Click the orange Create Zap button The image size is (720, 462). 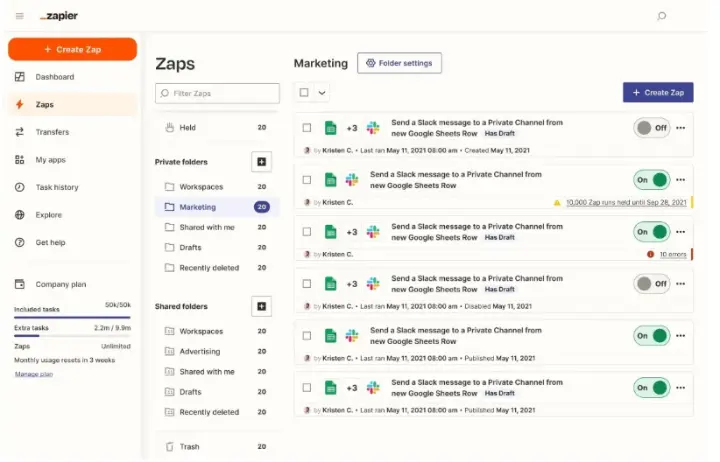[73, 49]
